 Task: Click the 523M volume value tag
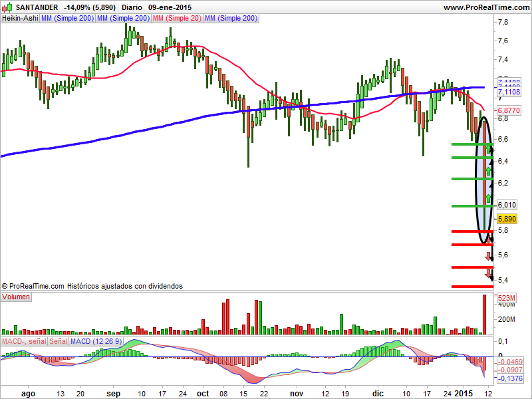point(507,298)
